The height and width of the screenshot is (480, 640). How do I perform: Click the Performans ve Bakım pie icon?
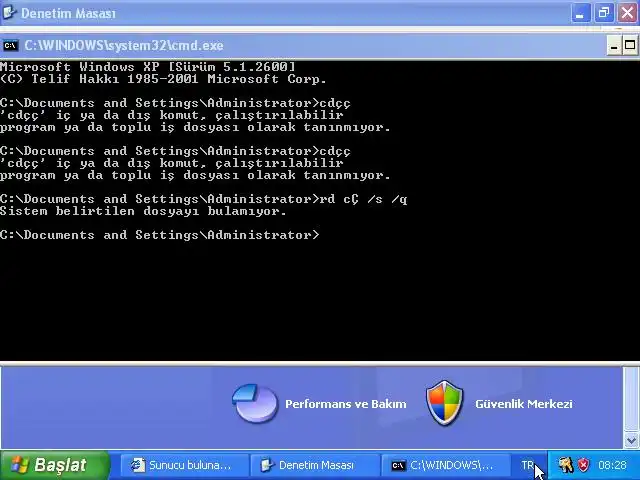255,403
